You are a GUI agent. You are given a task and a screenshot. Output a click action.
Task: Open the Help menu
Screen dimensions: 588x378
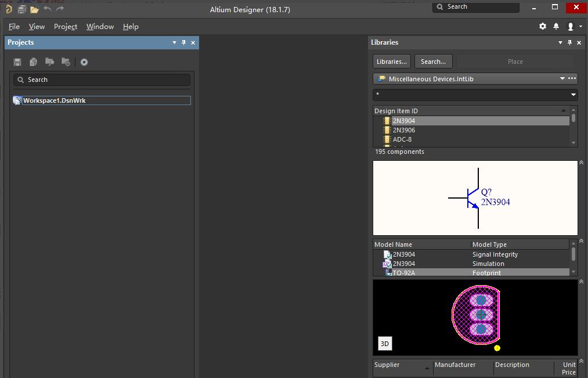131,27
